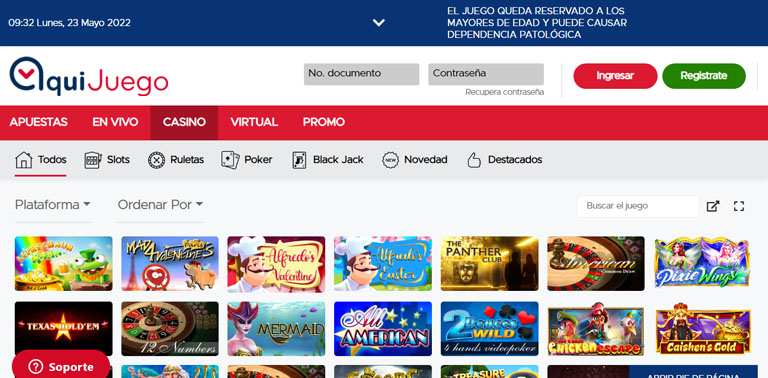Click the Regístrate button
Screen dimensions: 768x378
pos(704,76)
